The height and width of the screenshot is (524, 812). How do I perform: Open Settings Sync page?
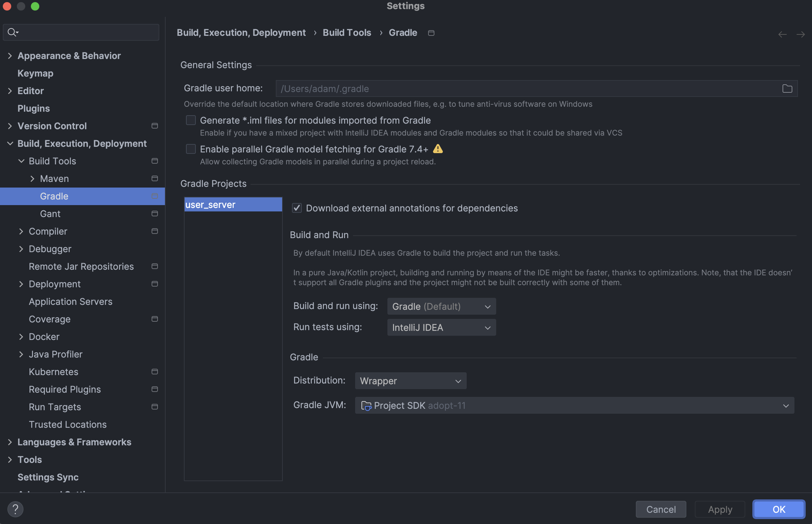pos(48,477)
